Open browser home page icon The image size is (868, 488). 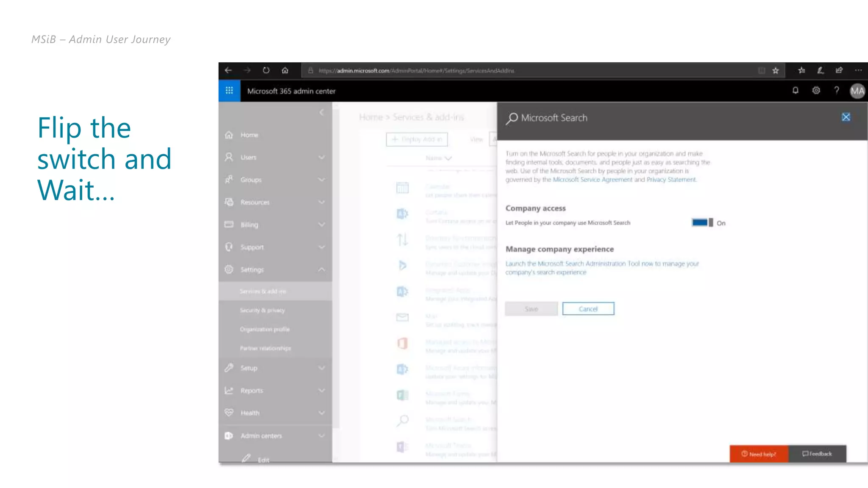point(285,70)
